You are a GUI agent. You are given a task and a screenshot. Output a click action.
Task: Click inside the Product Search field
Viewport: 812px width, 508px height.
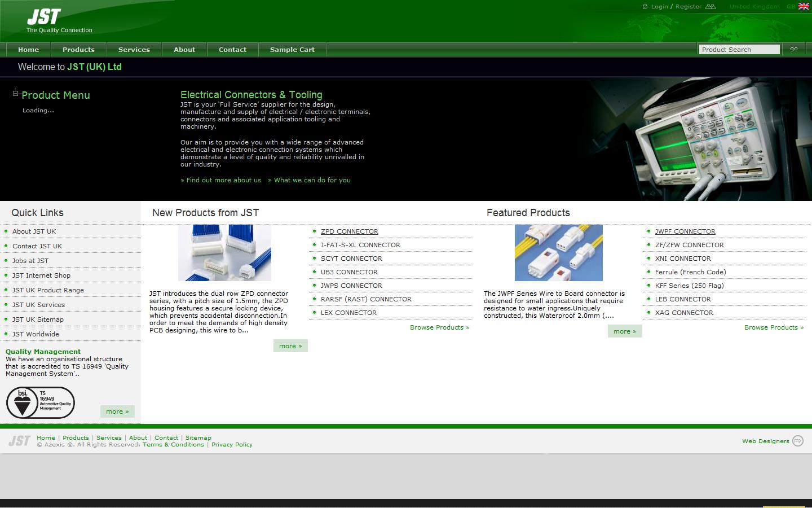(x=739, y=49)
